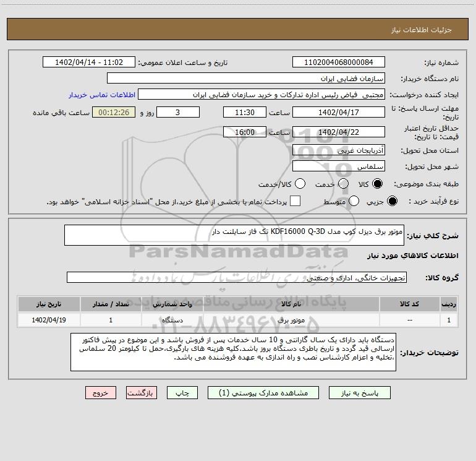Click the بازگشت back button
The width and height of the screenshot is (476, 461).
click(x=142, y=393)
